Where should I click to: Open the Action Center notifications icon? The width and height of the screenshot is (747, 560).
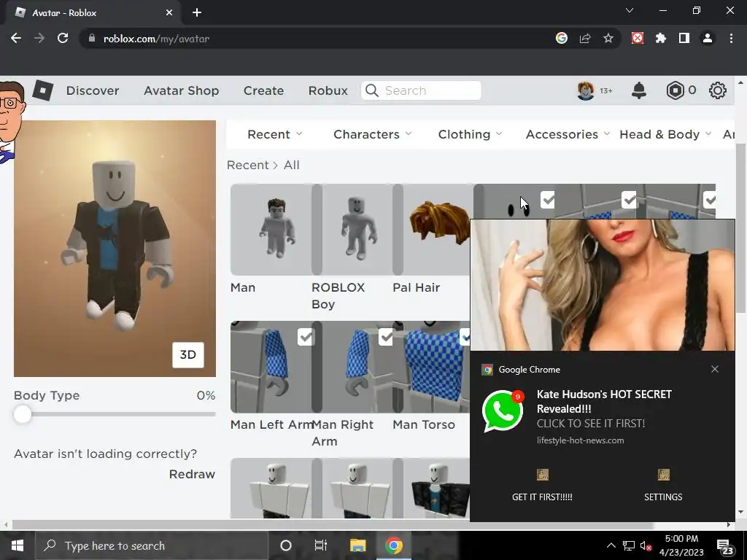(x=726, y=547)
